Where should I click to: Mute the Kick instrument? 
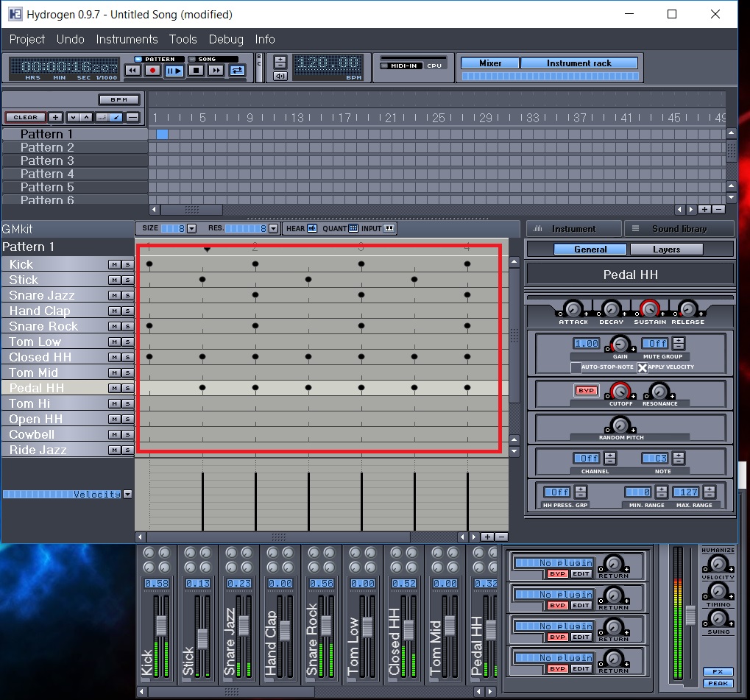click(115, 264)
